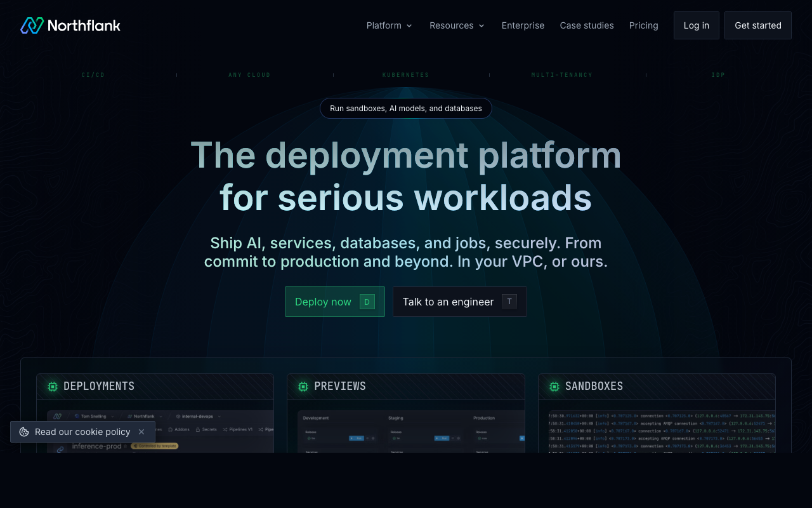
Task: Open Case studies link
Action: tap(587, 25)
